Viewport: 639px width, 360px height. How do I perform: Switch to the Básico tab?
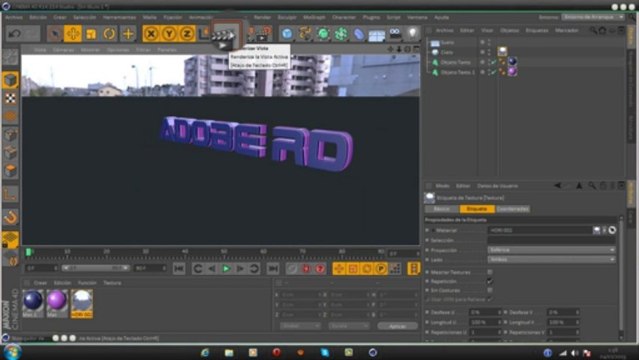pos(442,209)
